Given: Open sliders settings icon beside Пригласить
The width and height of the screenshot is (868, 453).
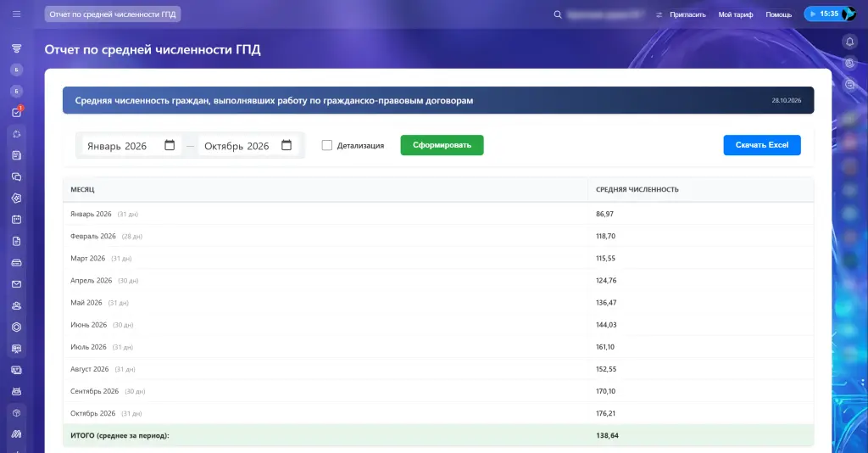Looking at the screenshot, I should tap(659, 15).
